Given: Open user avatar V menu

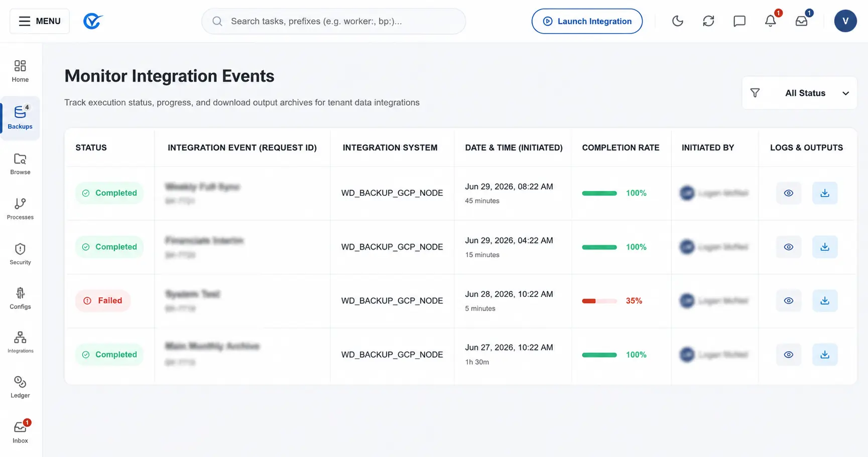Looking at the screenshot, I should point(845,21).
